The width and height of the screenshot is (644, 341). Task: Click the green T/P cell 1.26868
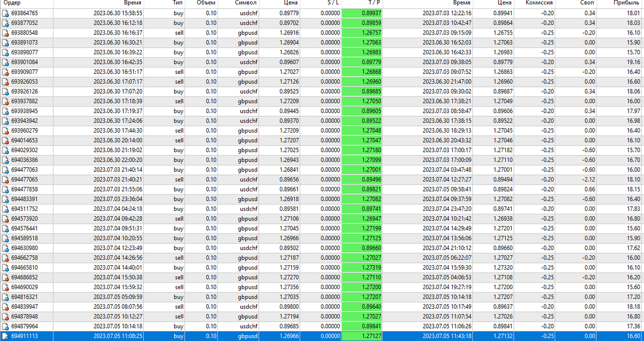pyautogui.click(x=362, y=72)
